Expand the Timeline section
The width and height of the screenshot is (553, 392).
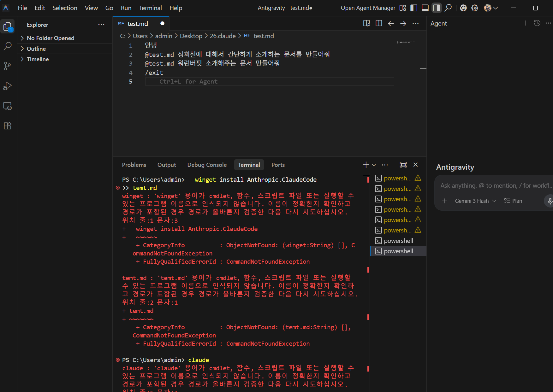pyautogui.click(x=65, y=59)
